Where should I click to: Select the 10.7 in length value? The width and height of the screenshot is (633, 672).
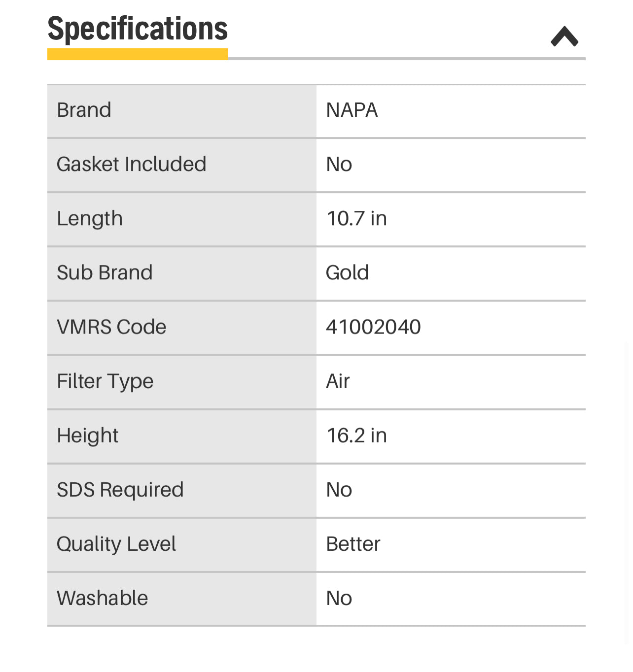pyautogui.click(x=356, y=218)
